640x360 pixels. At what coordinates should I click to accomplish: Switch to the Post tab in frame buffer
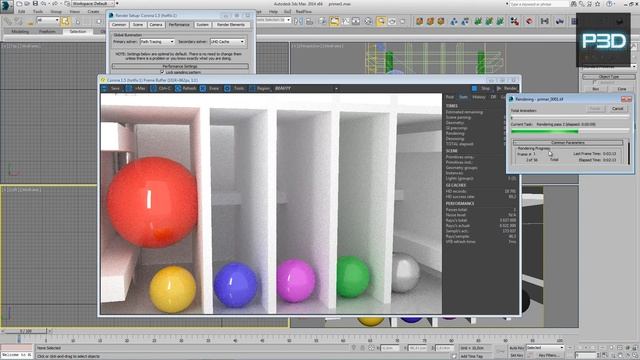click(450, 97)
